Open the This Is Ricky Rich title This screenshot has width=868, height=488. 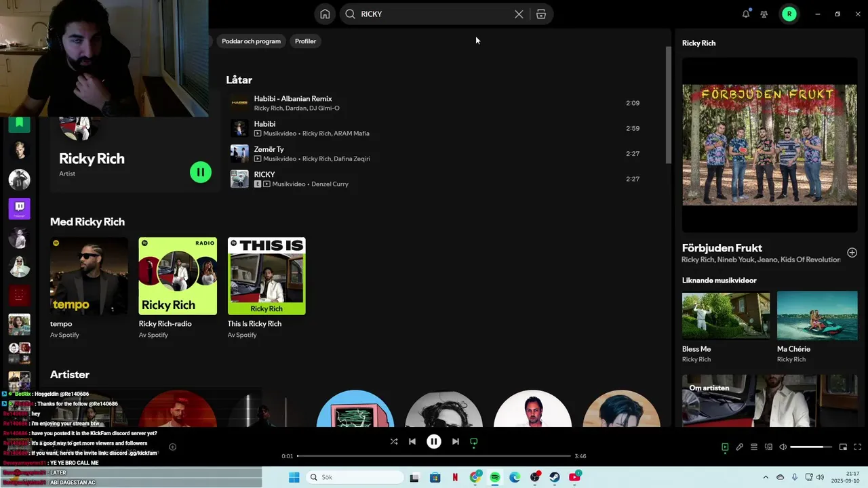(x=254, y=324)
